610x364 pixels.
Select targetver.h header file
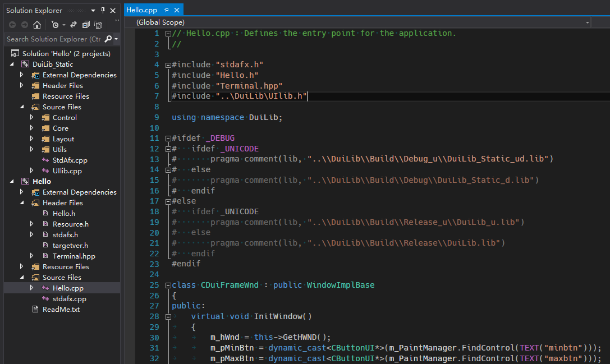70,245
